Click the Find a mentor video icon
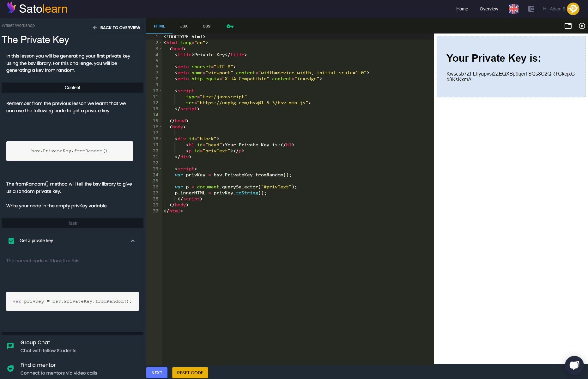The height and width of the screenshot is (379, 588). pos(10,368)
